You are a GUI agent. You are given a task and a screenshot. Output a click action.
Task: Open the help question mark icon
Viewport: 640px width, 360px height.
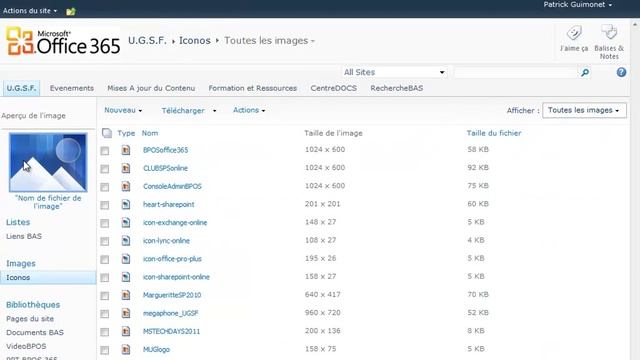[x=621, y=72]
